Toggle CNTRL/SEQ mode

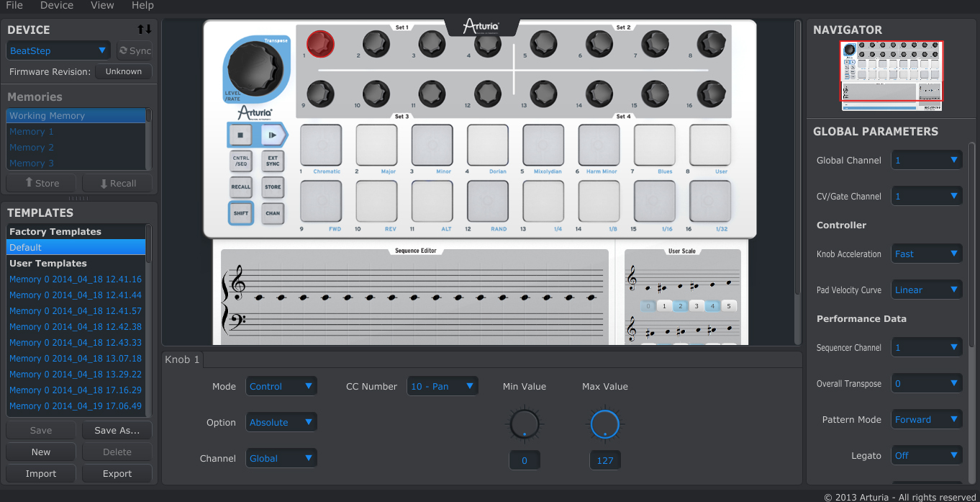pos(241,160)
